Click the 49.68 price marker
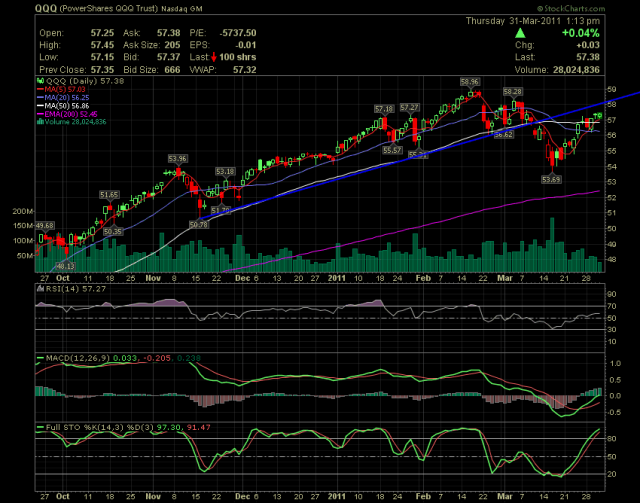This screenshot has height=503, width=640. pos(44,225)
